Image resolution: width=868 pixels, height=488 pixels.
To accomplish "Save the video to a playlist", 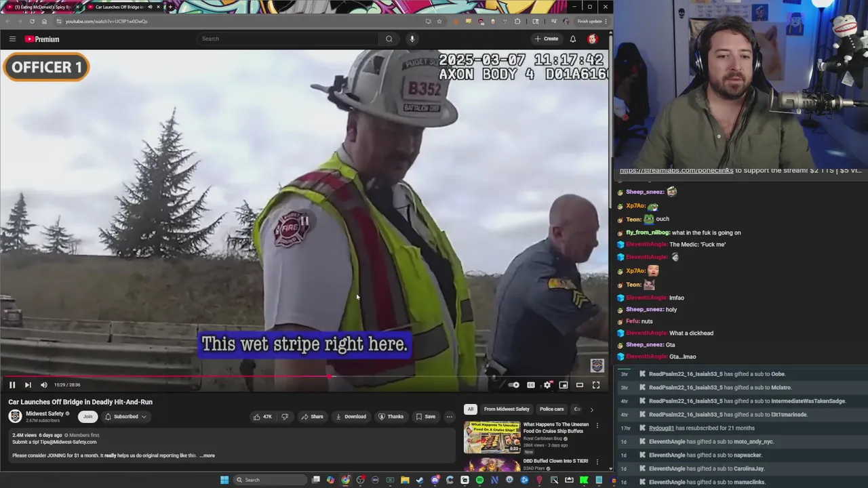I will [x=426, y=417].
